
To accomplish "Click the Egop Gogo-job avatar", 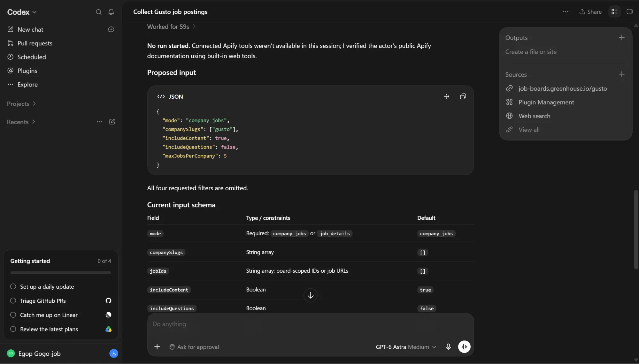I will pos(11,353).
